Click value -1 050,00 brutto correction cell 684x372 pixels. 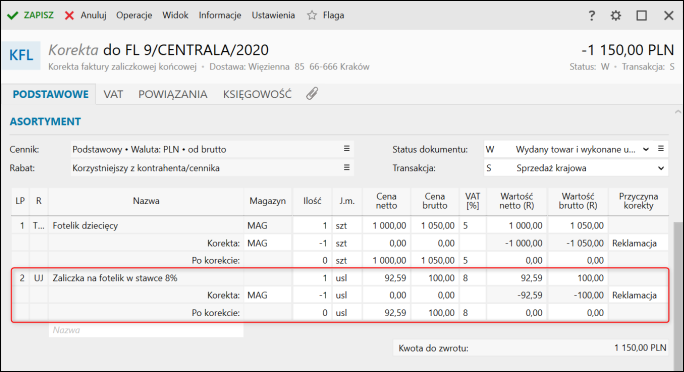(578, 243)
